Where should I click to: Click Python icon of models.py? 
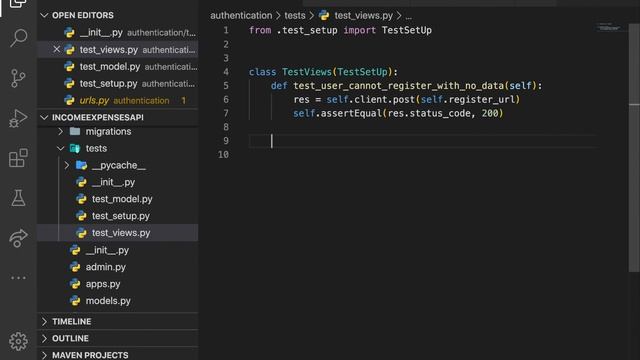75,301
